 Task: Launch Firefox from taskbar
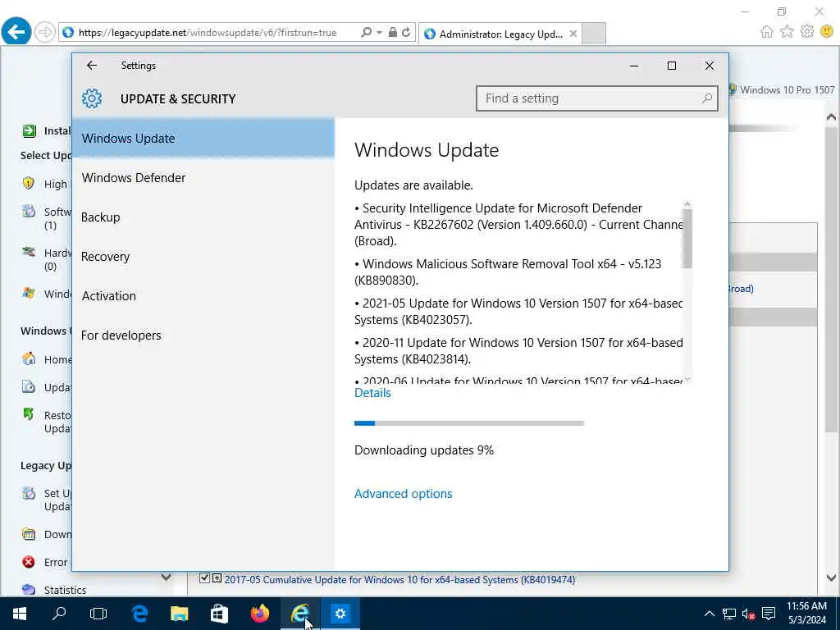(x=260, y=614)
